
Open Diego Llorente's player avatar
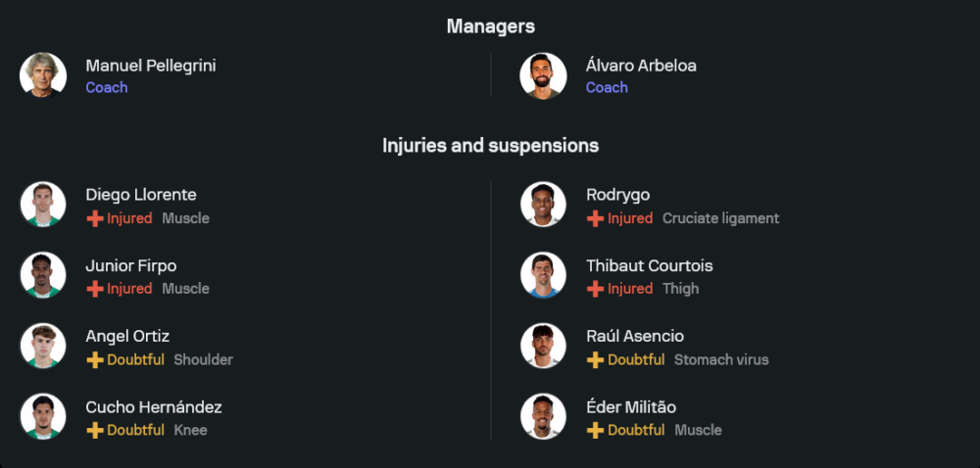coord(43,205)
